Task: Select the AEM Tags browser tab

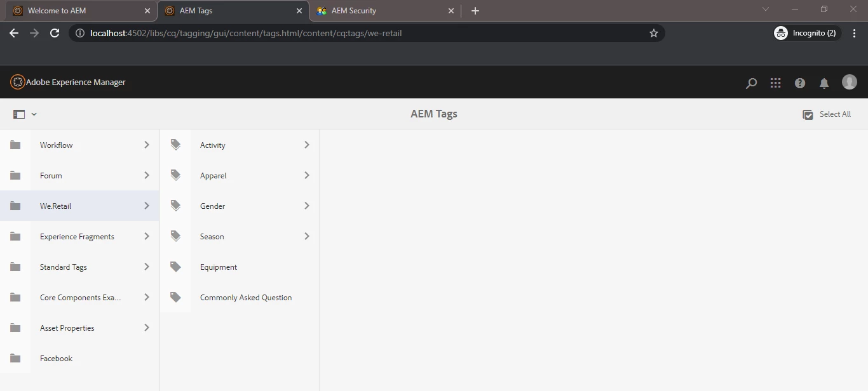Action: (233, 11)
